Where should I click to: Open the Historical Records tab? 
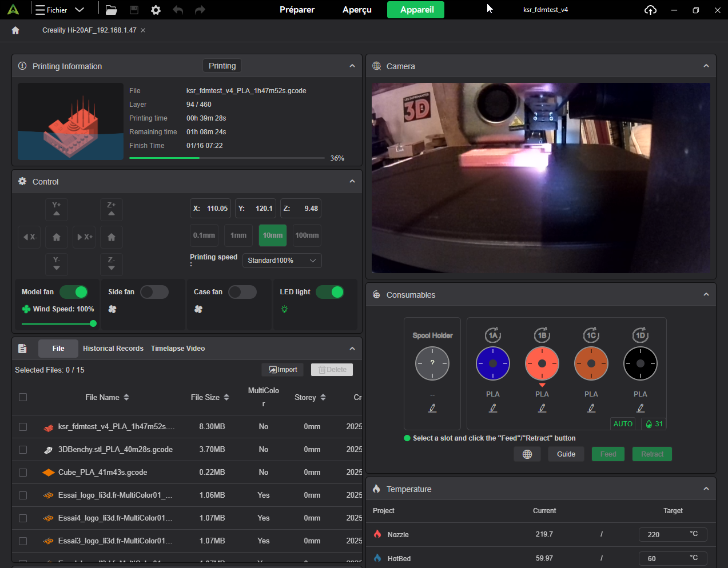[x=113, y=349]
